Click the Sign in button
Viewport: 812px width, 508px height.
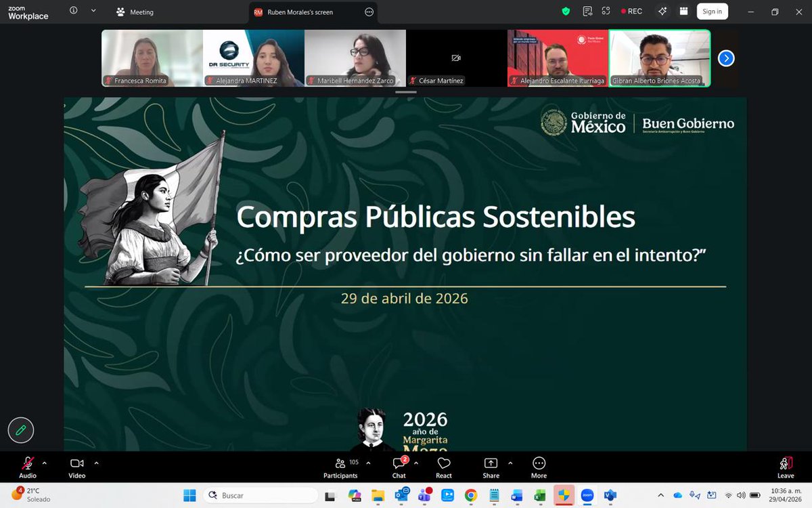coord(712,12)
